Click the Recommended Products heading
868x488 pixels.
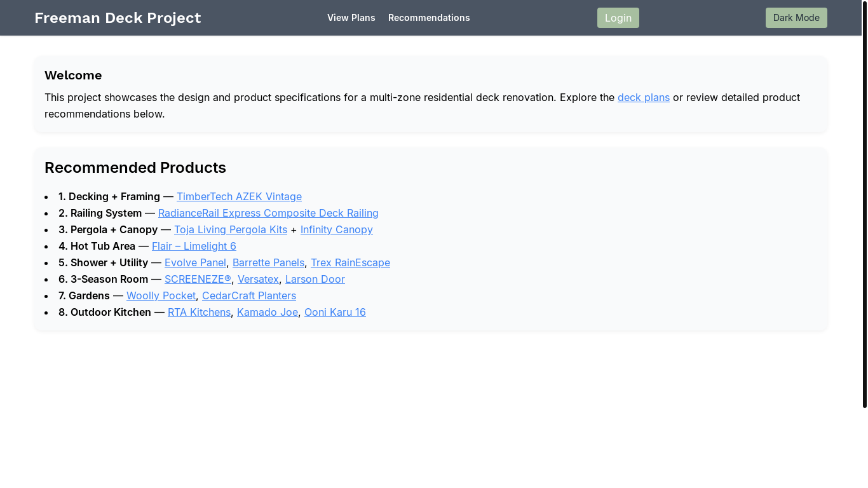tap(135, 168)
